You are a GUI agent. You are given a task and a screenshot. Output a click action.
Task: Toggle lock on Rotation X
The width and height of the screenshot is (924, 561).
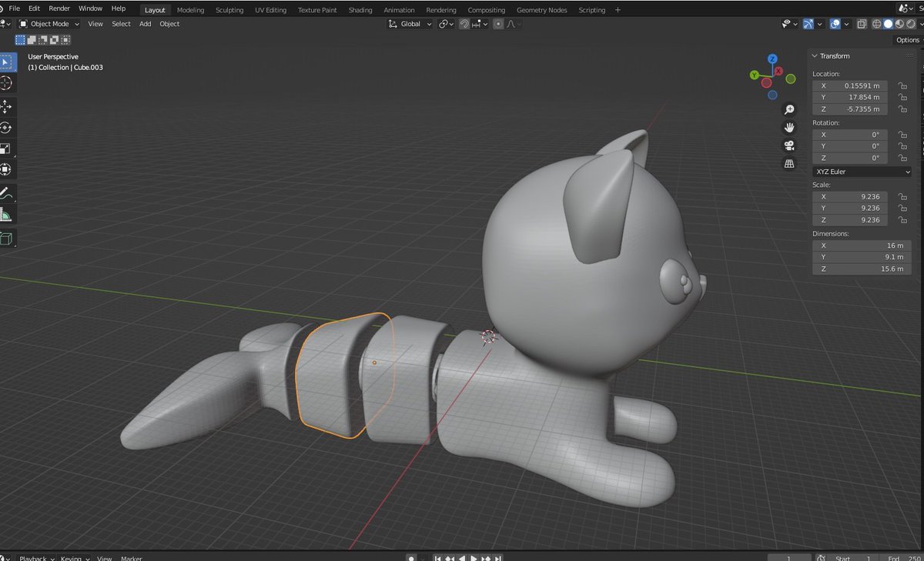902,135
